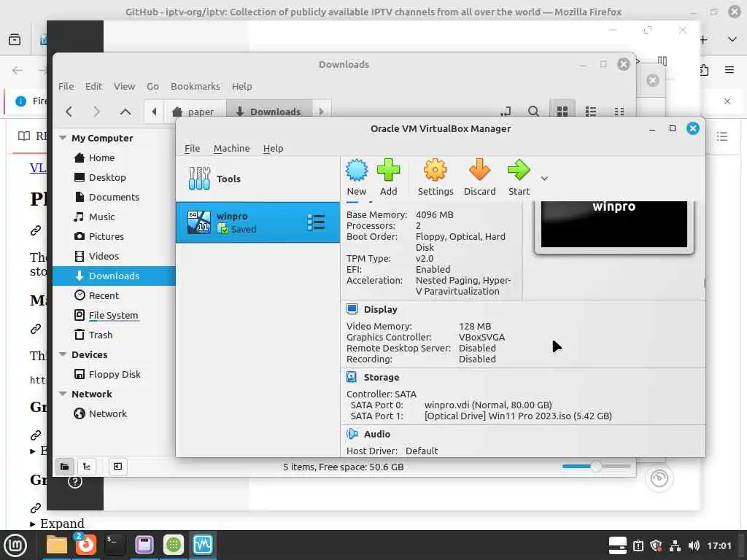Open Downloads window View menu
747x560 pixels.
[124, 86]
